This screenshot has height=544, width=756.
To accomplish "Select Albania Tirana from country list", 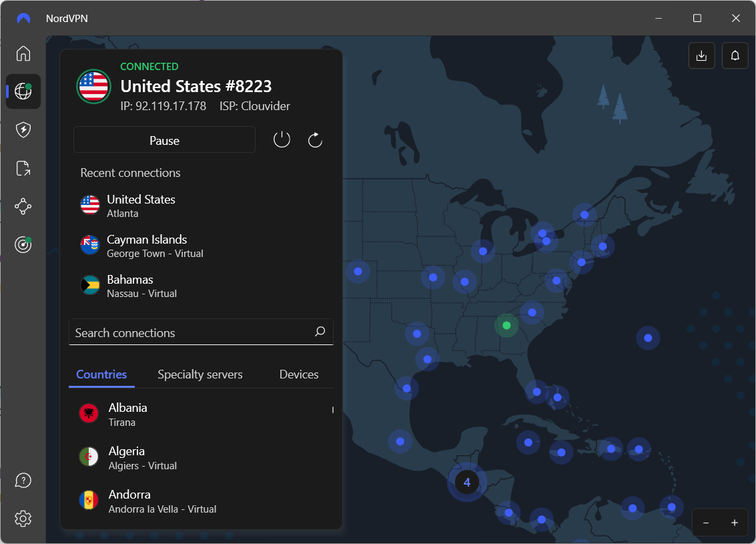I will [201, 415].
